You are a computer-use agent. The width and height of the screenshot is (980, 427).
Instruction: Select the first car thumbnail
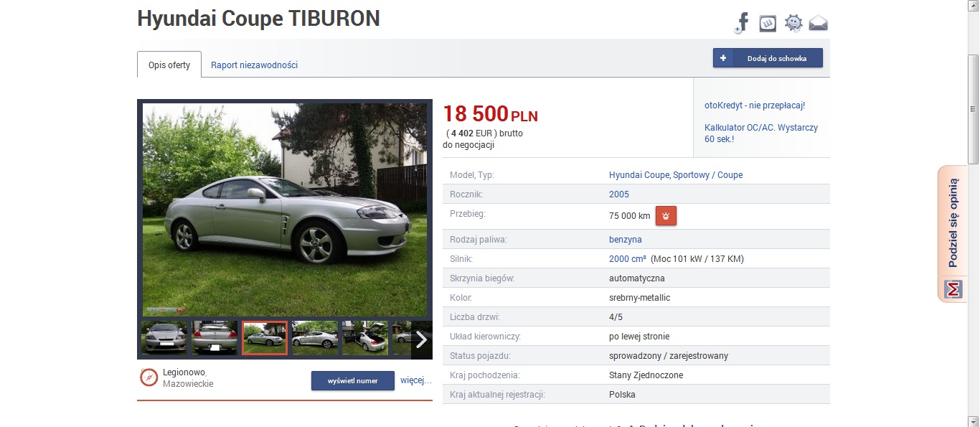[164, 338]
